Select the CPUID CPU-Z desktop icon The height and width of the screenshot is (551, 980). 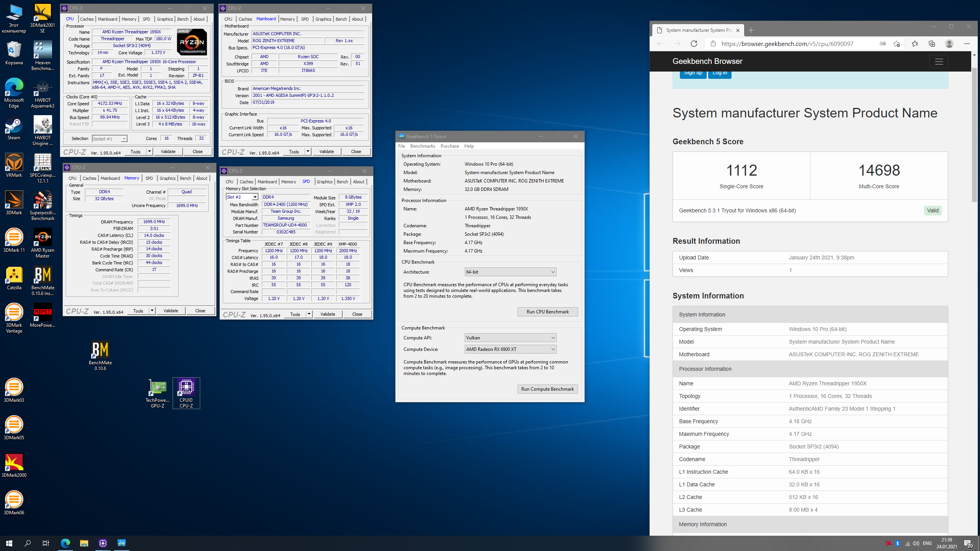coord(186,393)
